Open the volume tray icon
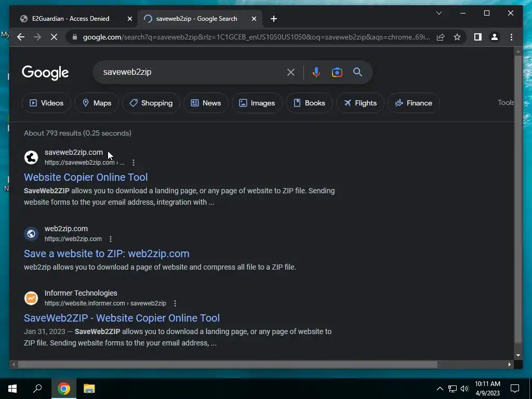The width and height of the screenshot is (532, 399). pyautogui.click(x=464, y=389)
